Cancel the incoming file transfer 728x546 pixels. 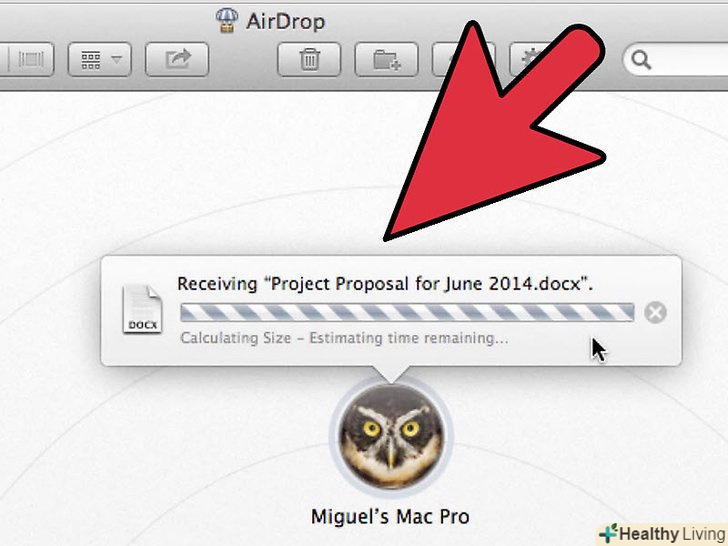click(x=655, y=312)
